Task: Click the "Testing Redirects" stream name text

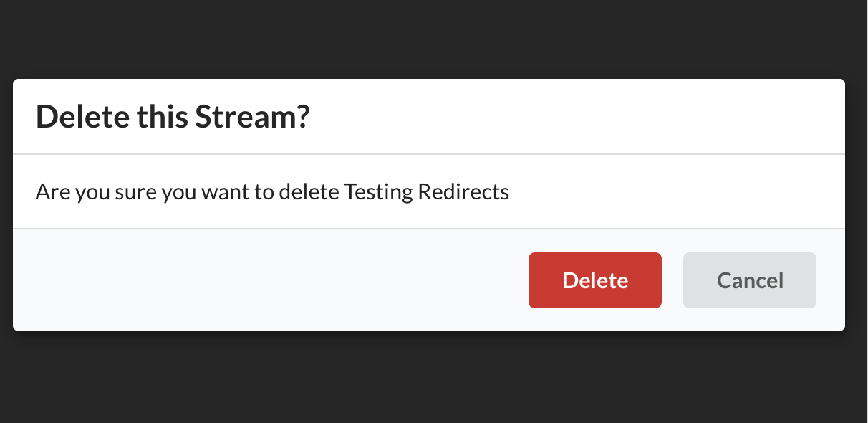Action: pyautogui.click(x=426, y=192)
